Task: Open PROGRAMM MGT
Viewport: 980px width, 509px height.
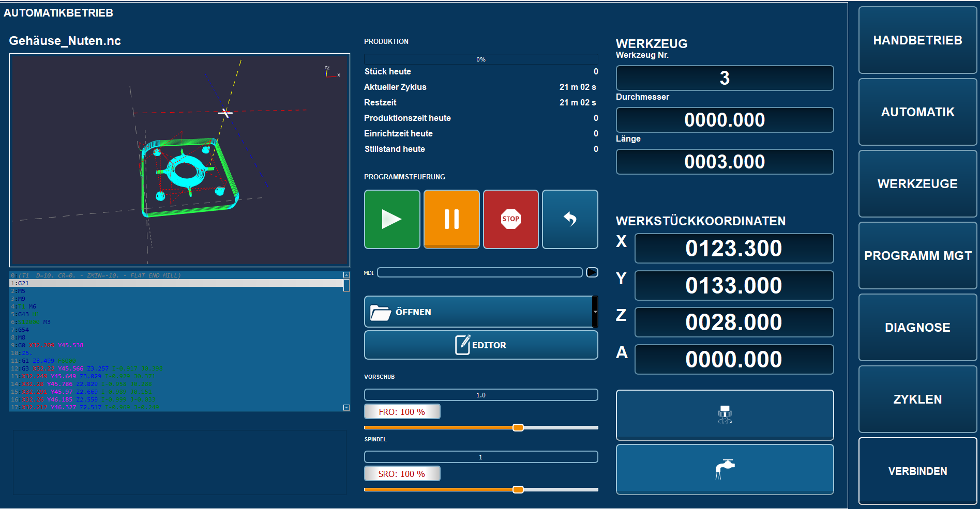Action: (x=917, y=256)
